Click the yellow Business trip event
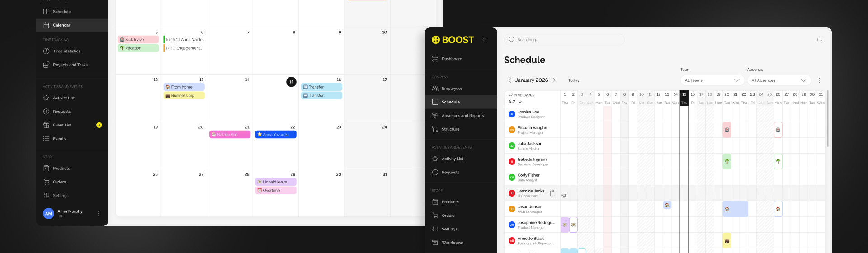This screenshot has width=868, height=253. click(184, 96)
